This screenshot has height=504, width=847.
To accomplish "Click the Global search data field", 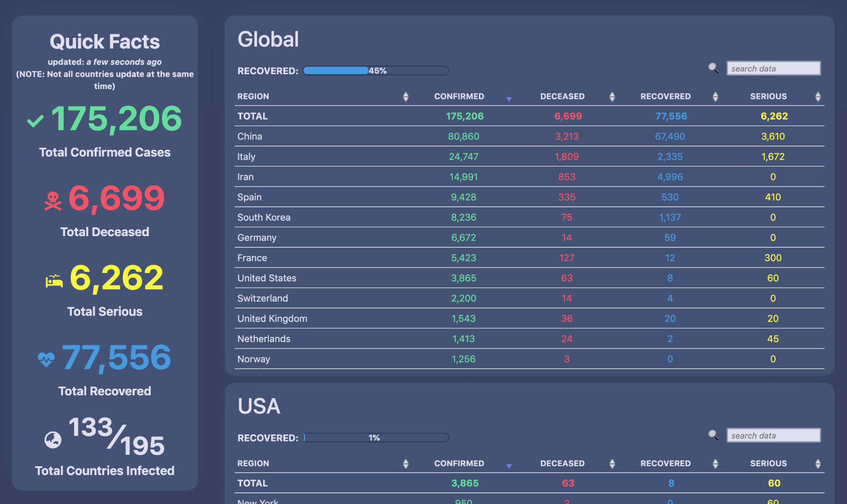I will click(x=773, y=69).
